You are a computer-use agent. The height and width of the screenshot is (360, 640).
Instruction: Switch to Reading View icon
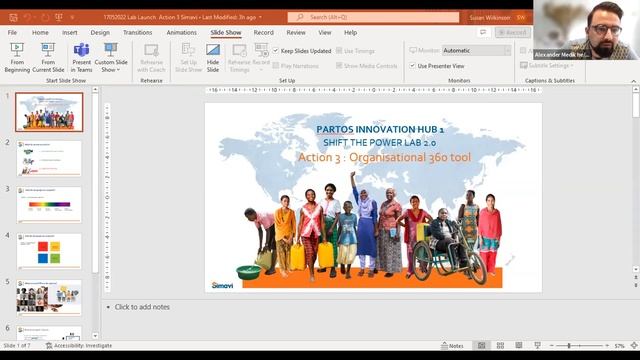click(518, 346)
